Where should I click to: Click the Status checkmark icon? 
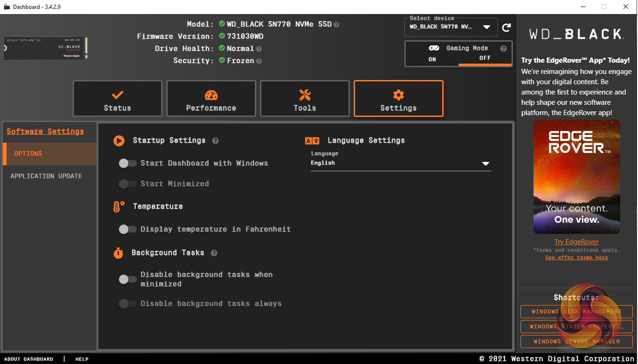[118, 95]
